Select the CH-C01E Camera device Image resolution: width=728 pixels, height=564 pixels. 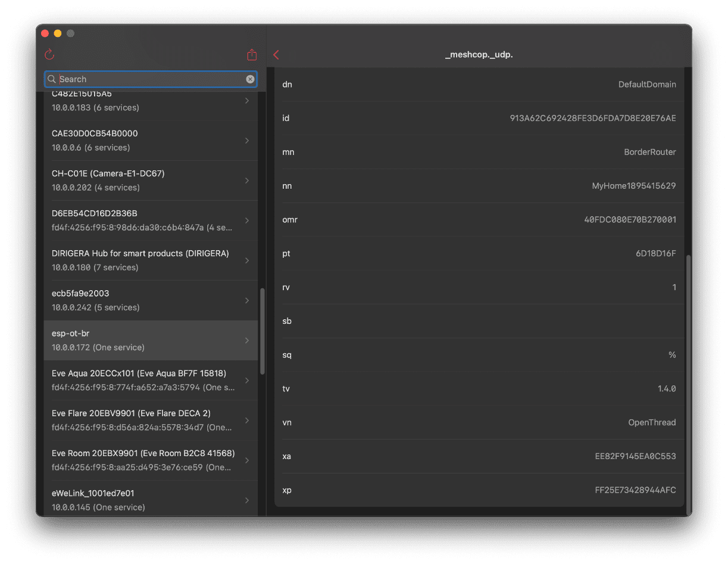coord(143,180)
